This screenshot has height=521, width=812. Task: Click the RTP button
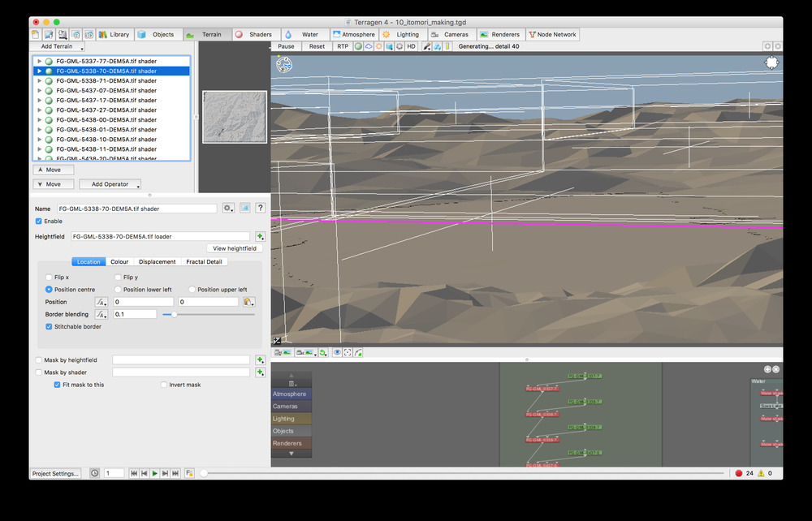(x=343, y=46)
